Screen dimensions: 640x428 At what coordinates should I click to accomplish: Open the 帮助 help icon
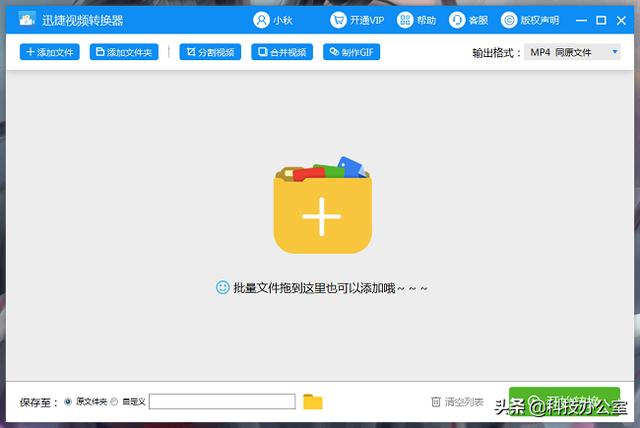click(405, 20)
